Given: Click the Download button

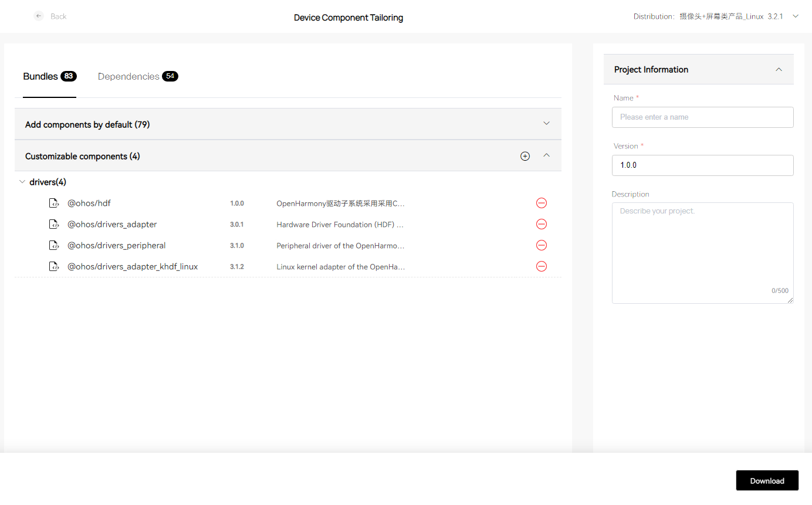Looking at the screenshot, I should point(767,480).
